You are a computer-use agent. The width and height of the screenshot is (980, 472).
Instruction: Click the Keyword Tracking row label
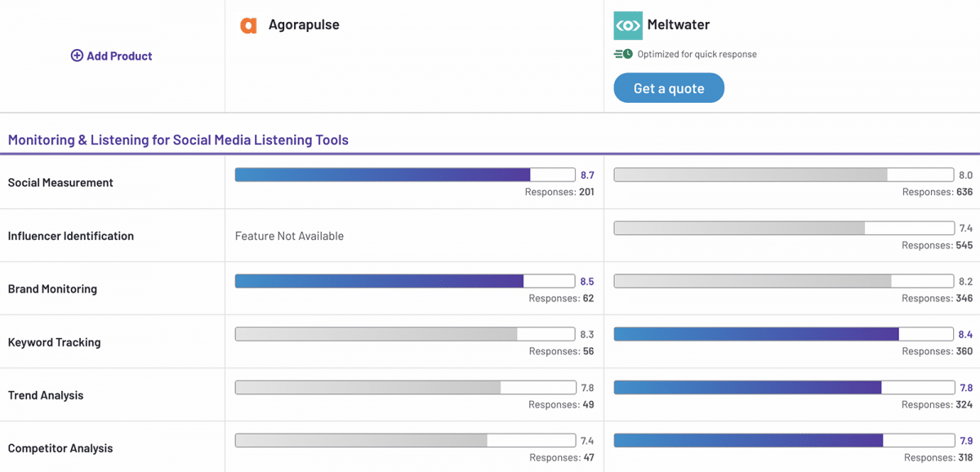click(x=55, y=342)
